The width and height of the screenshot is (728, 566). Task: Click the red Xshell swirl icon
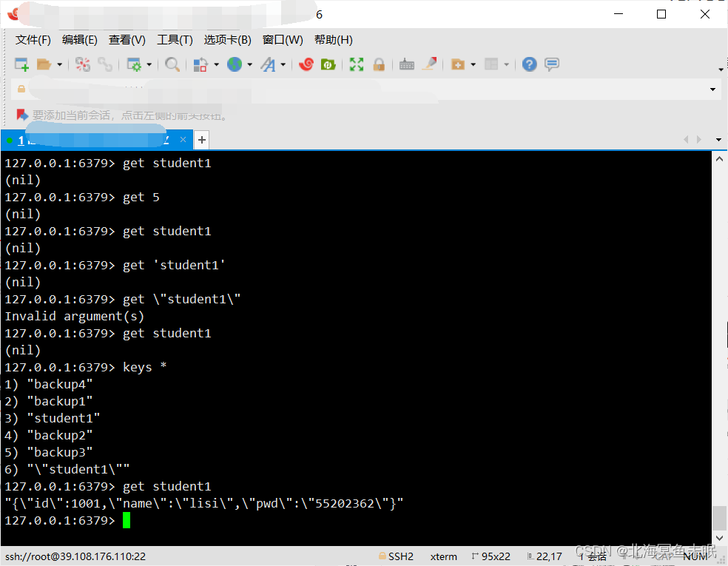tap(306, 64)
